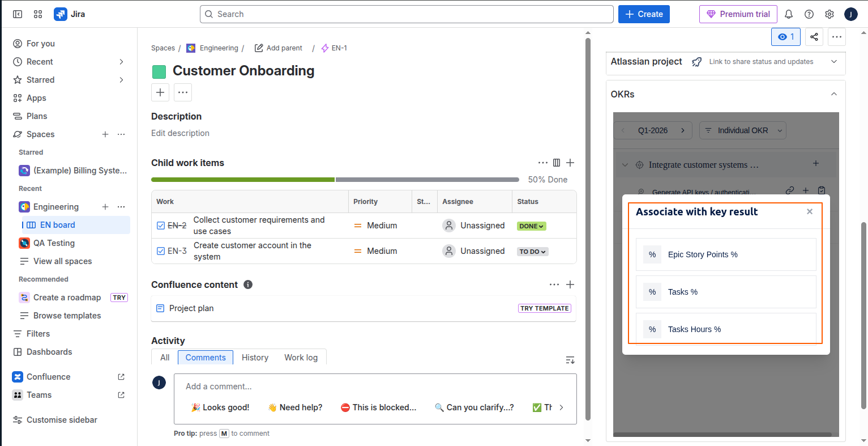Click the Search field

pyautogui.click(x=407, y=14)
